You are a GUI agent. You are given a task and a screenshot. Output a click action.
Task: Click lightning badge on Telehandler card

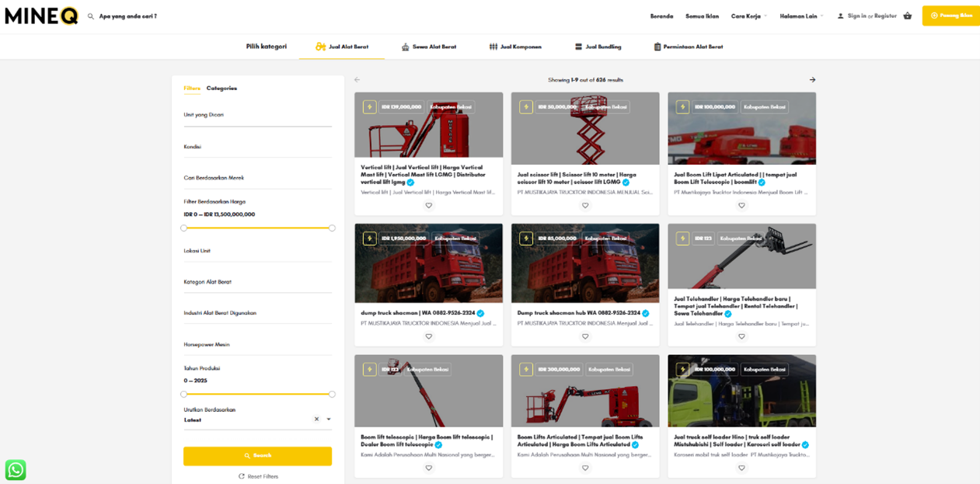click(x=682, y=239)
